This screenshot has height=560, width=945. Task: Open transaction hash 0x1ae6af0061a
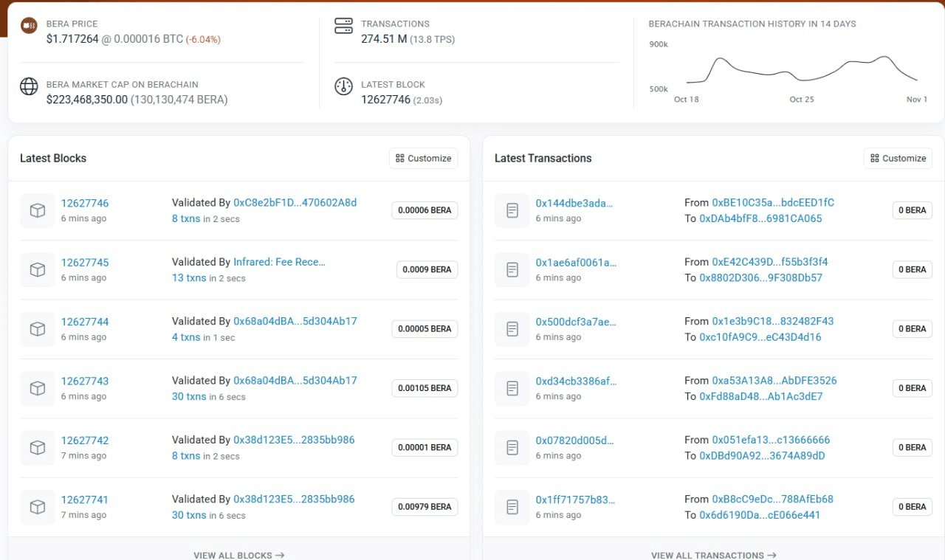(x=576, y=263)
